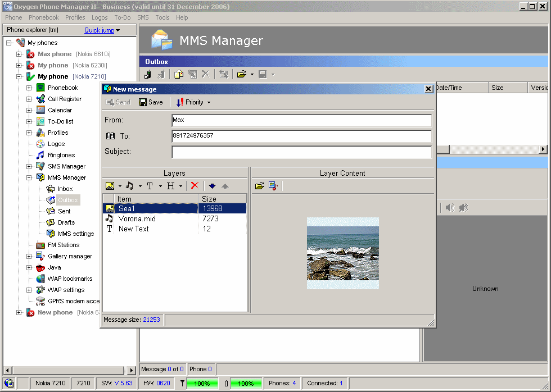
Task: Click the address book icon beside To
Action: [110, 136]
